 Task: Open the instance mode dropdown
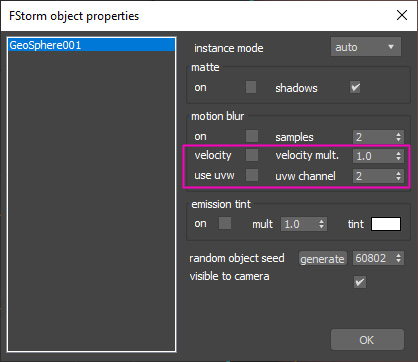pos(366,47)
